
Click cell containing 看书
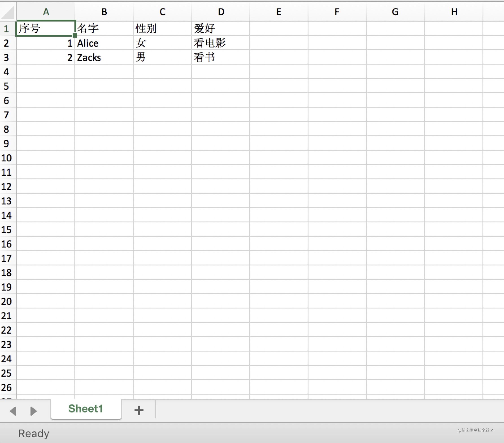pos(221,57)
